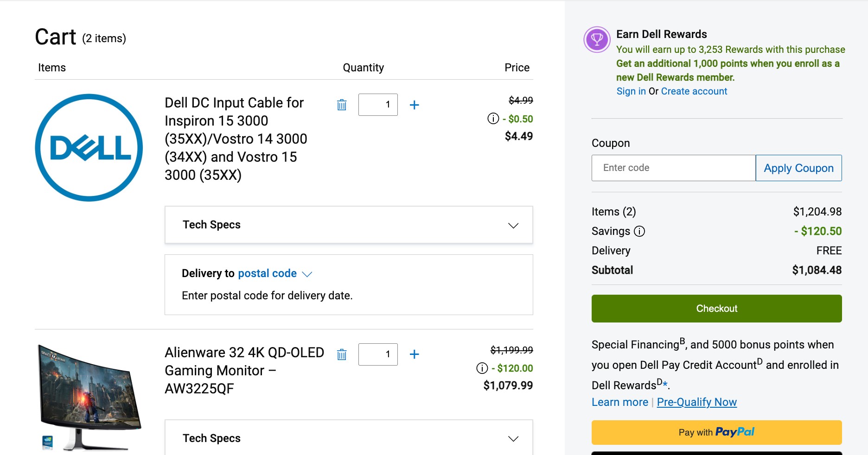Select the $1,079.99 monitor price
The image size is (868, 455).
click(508, 385)
